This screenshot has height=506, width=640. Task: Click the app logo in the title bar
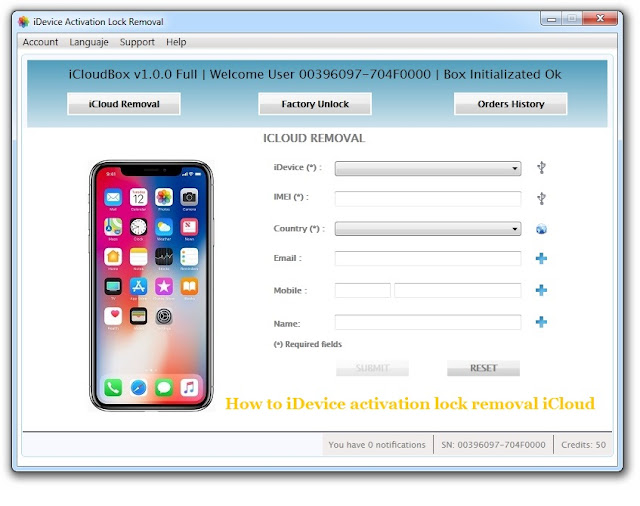24,22
